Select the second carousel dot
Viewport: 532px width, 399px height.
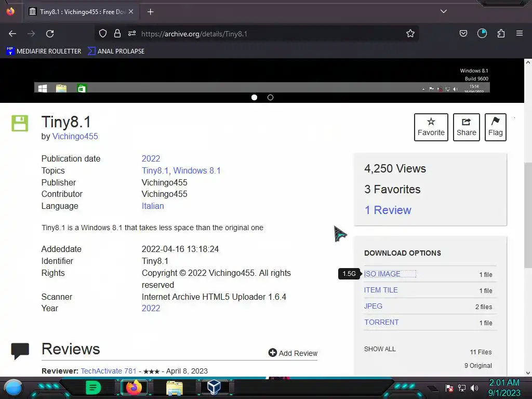(x=270, y=97)
